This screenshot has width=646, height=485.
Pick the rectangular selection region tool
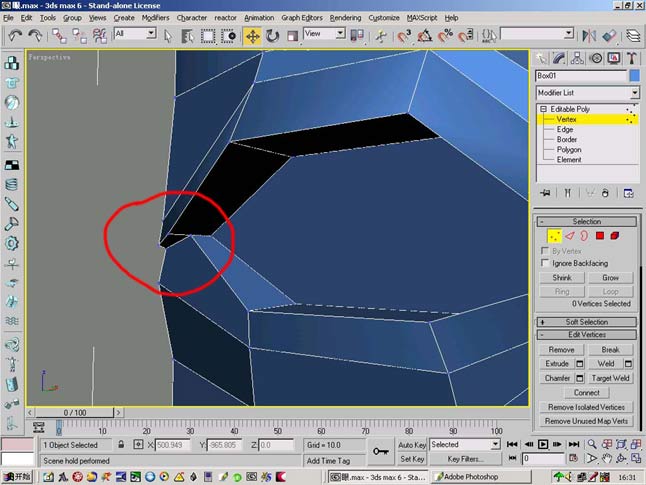208,36
